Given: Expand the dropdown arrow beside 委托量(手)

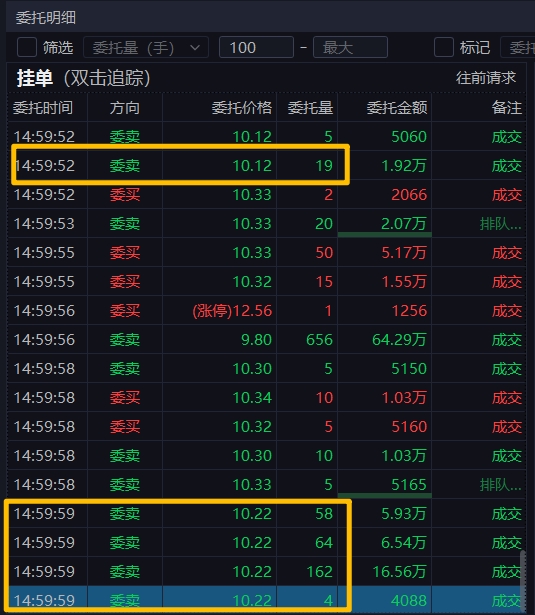Looking at the screenshot, I should 195,47.
